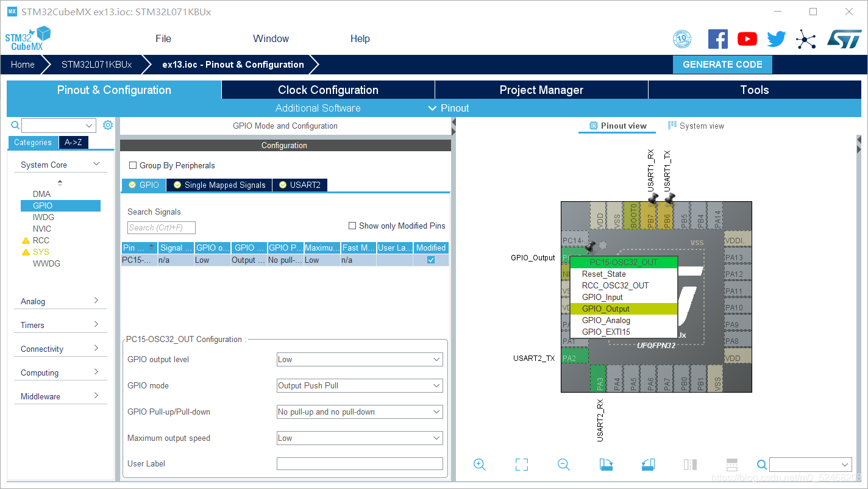Switch to Project Manager tab
The height and width of the screenshot is (489, 868).
[541, 90]
